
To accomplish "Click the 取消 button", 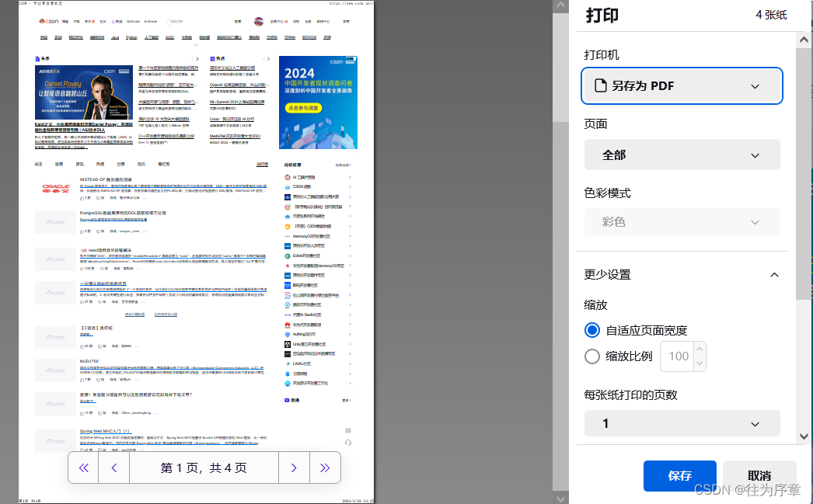I will point(759,475).
